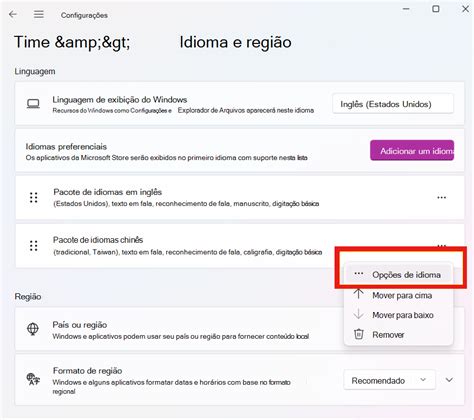Go back with the back arrow
This screenshot has width=474, height=420.
pos(13,14)
